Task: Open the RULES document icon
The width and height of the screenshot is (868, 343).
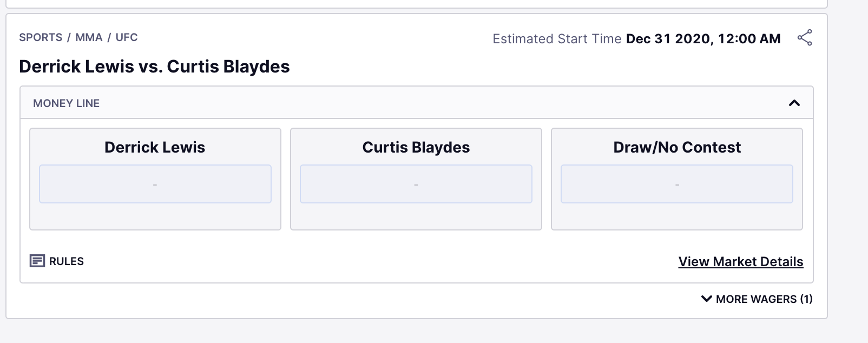Action: [37, 261]
